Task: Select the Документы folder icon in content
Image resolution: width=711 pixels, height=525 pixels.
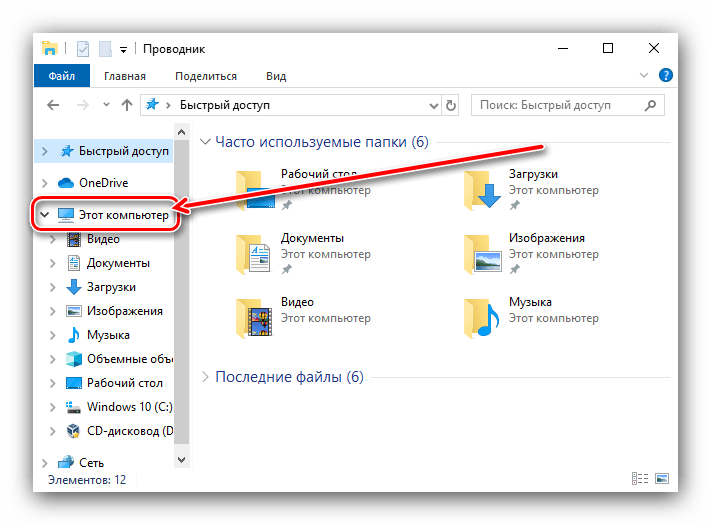Action: 254,254
